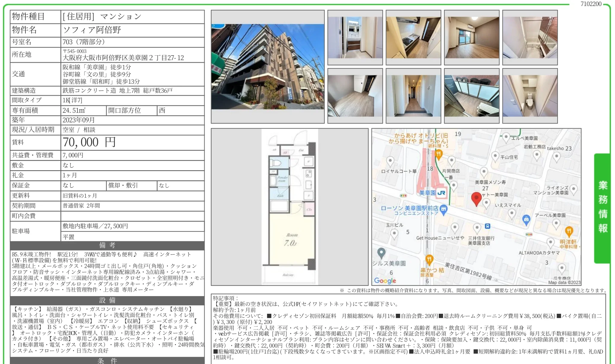Click the 物件種目 value [住居用] マンション
615x364 pixels.
tap(102, 16)
